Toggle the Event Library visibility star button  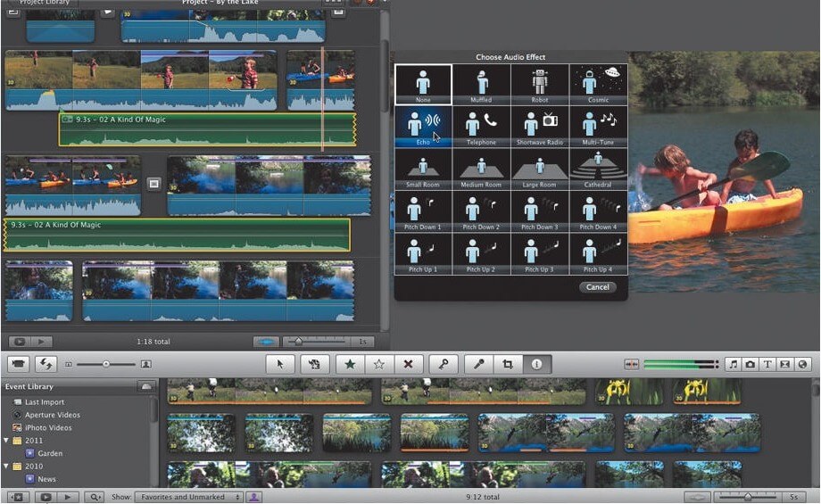[18, 497]
